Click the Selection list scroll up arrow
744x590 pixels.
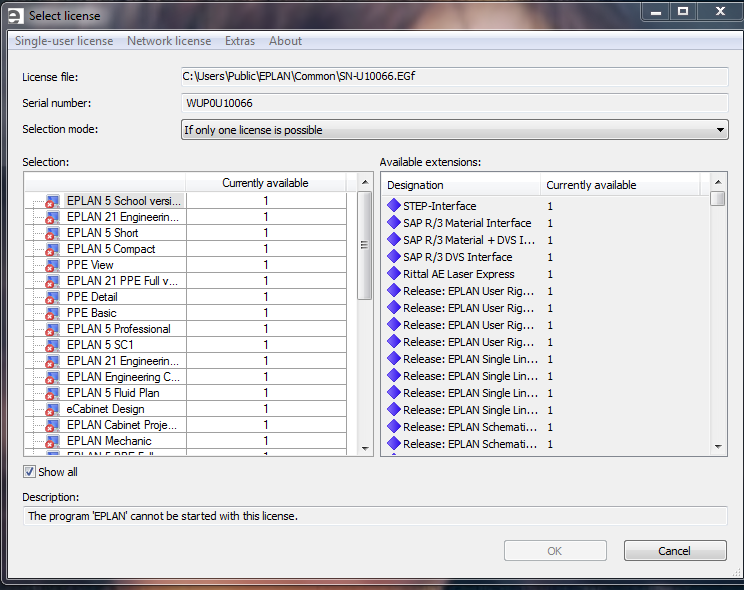[365, 182]
